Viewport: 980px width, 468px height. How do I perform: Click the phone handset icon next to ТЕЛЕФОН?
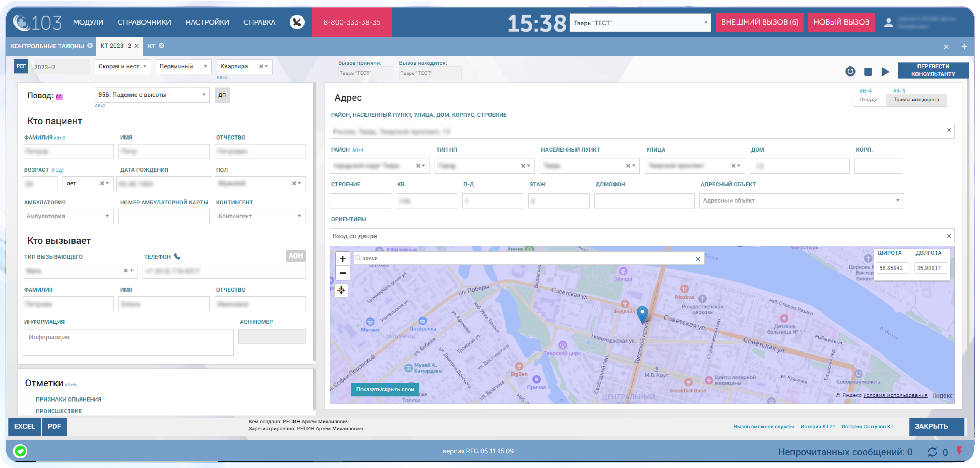(x=177, y=257)
